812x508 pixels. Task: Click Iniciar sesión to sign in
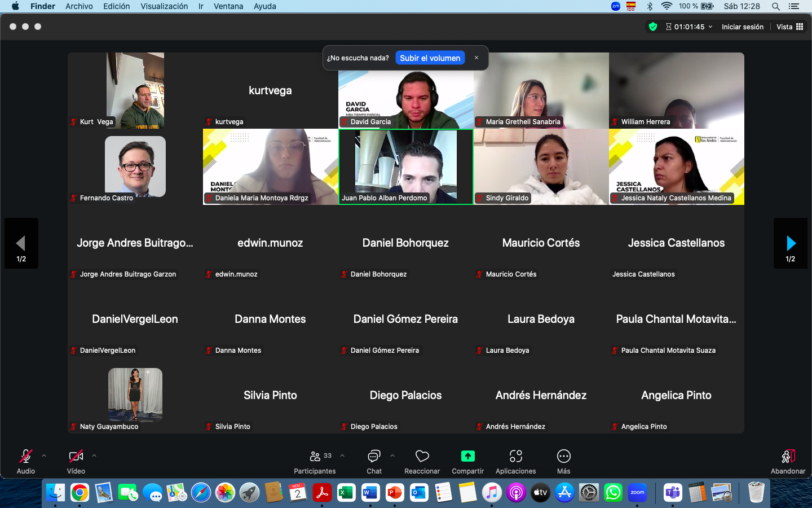(x=743, y=27)
